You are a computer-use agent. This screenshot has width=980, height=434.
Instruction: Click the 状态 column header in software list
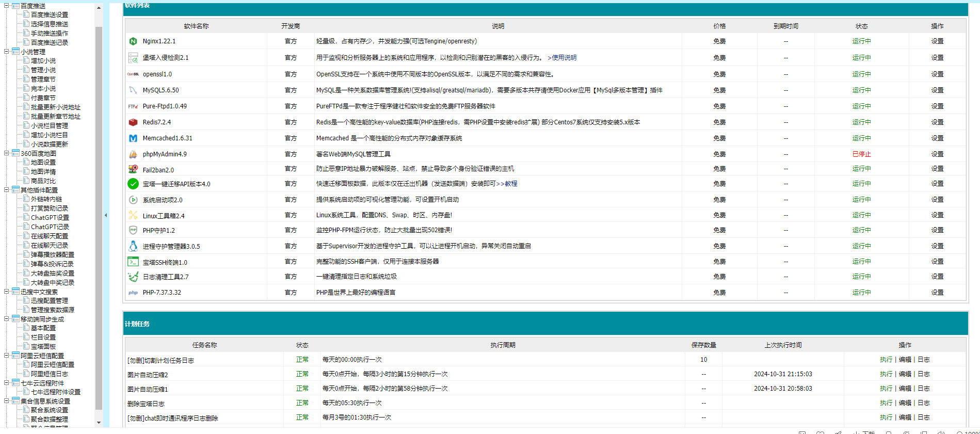861,26
